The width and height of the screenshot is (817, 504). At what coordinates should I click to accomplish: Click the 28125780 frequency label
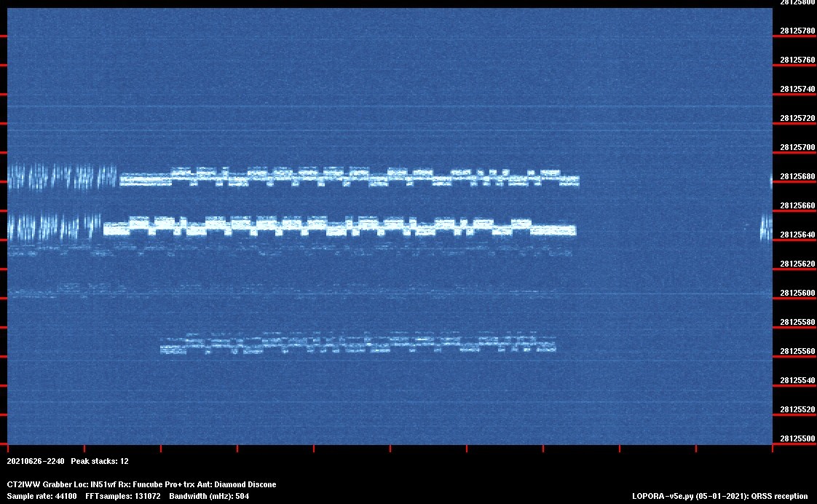click(x=797, y=31)
